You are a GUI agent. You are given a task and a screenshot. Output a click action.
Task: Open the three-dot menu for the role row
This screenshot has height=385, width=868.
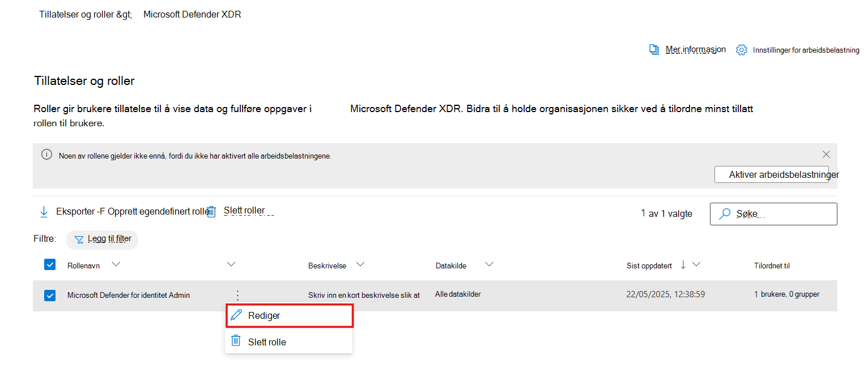click(237, 295)
